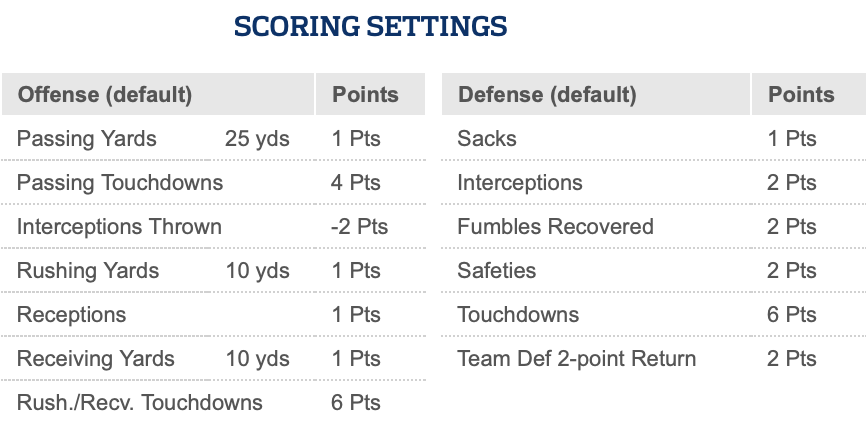Click the SCORING SETTINGS heading
Viewport: 866px width, 432px height.
[x=370, y=27]
